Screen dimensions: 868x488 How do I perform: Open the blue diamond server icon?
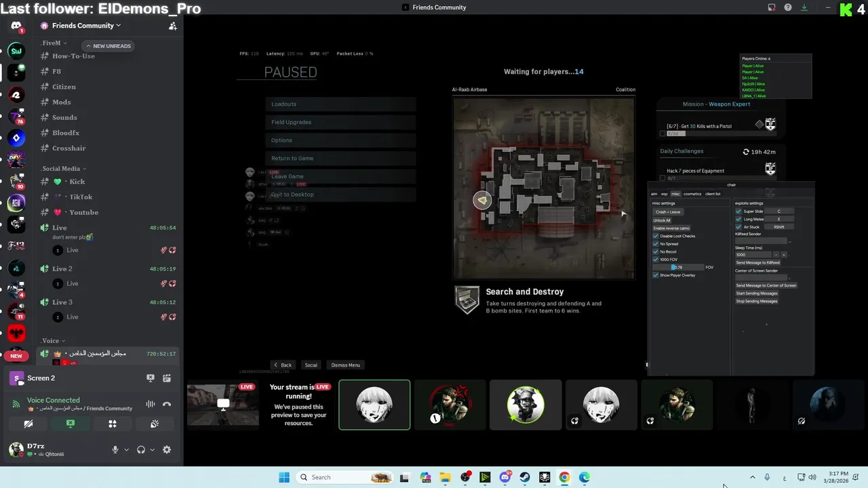[16, 138]
